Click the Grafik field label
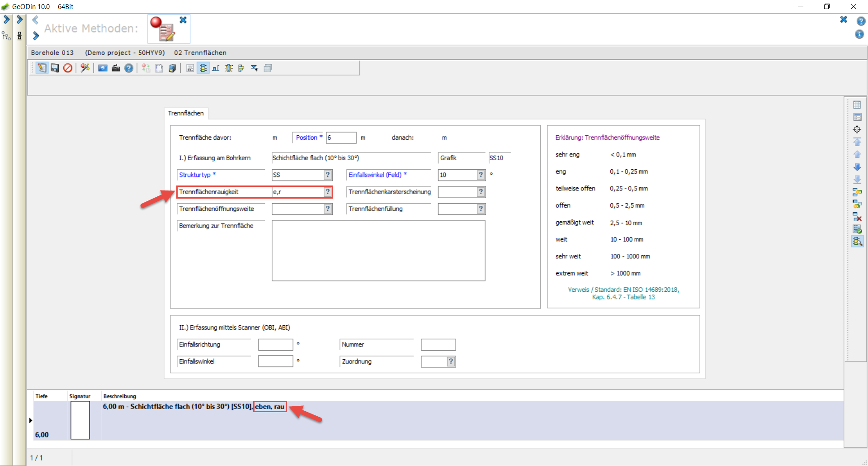This screenshot has height=466, width=868. 448,158
